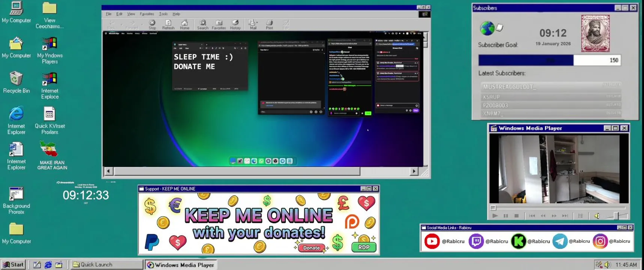Open the My Yndows Players desktop icon

(x=50, y=51)
